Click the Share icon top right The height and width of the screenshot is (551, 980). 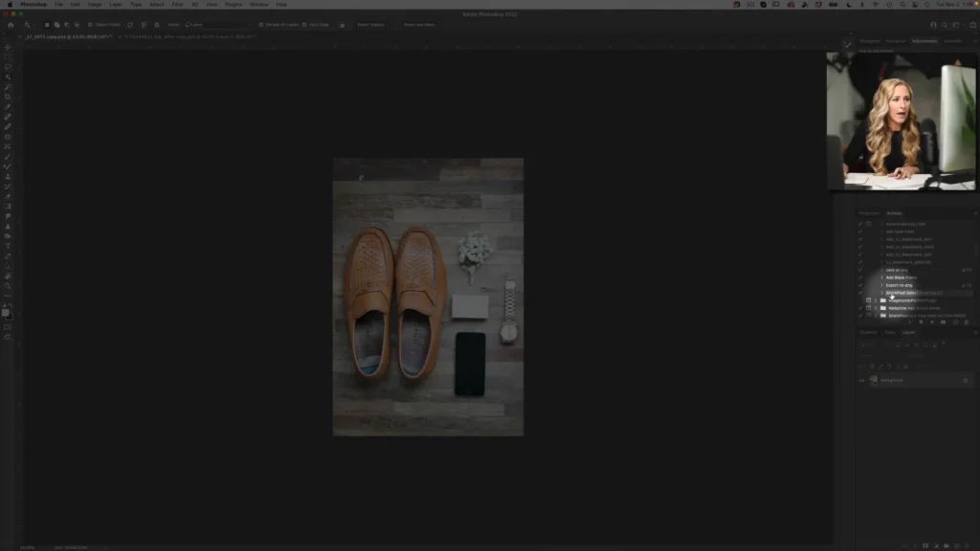(972, 25)
